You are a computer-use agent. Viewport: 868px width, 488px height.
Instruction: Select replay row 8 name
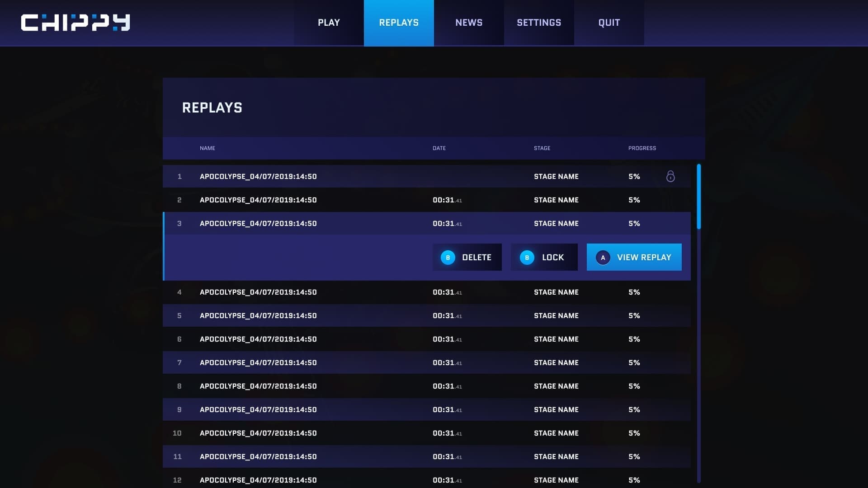tap(258, 386)
